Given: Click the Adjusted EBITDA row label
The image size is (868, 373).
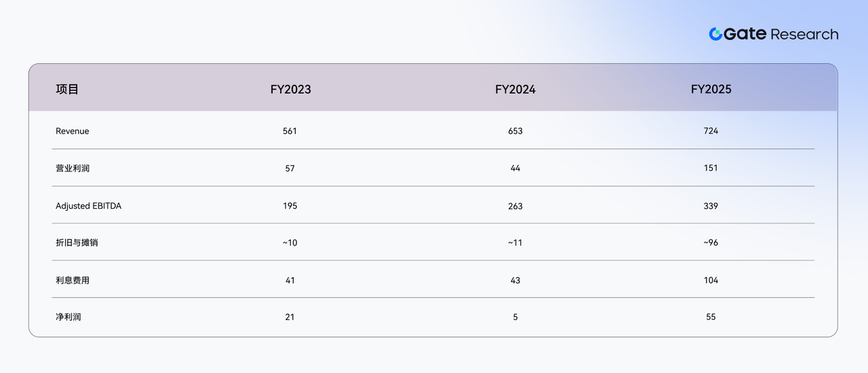Looking at the screenshot, I should point(88,205).
